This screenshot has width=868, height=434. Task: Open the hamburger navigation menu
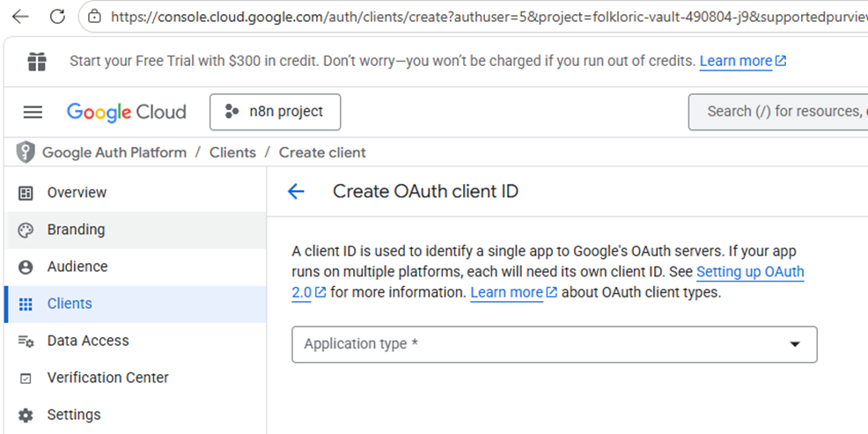(33, 112)
